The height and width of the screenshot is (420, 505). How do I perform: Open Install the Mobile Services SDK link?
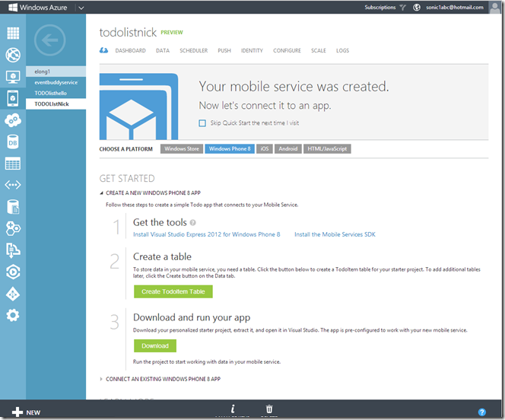(335, 234)
